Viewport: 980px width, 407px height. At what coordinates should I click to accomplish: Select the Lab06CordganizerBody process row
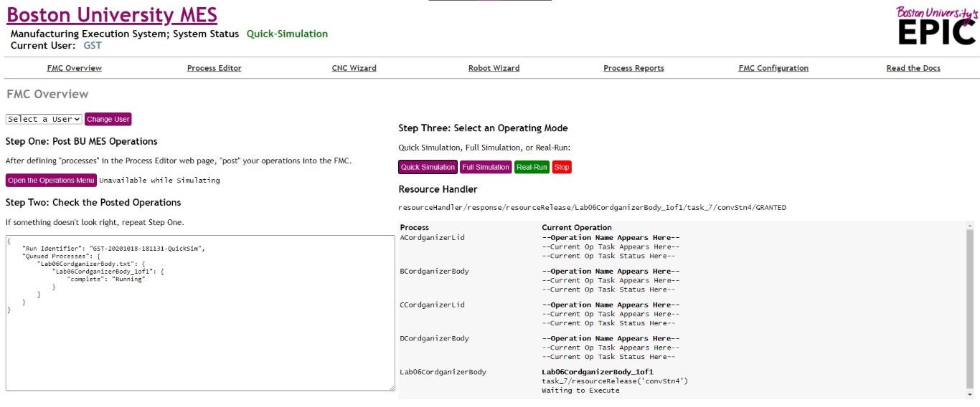point(443,372)
